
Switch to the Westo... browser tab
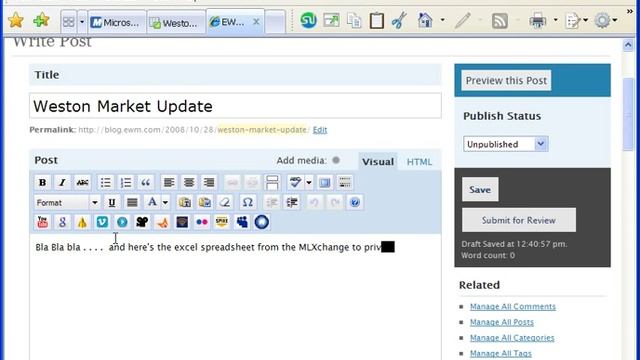[x=176, y=23]
